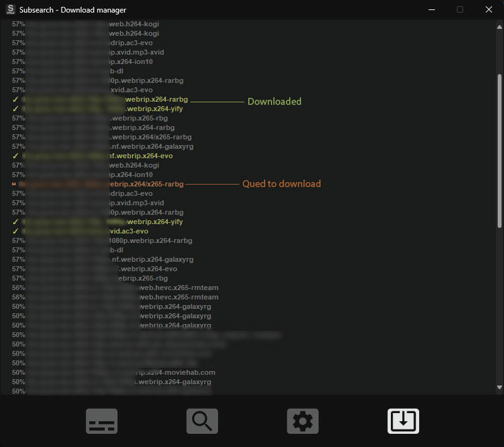
Task: Click the checkmark beside webrip.x264-evo
Action: (15, 156)
